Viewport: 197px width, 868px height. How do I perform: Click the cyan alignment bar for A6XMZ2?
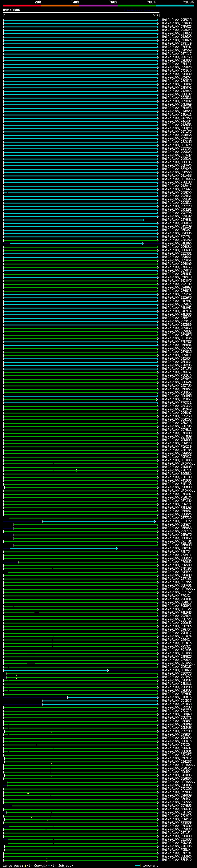pos(56,671)
